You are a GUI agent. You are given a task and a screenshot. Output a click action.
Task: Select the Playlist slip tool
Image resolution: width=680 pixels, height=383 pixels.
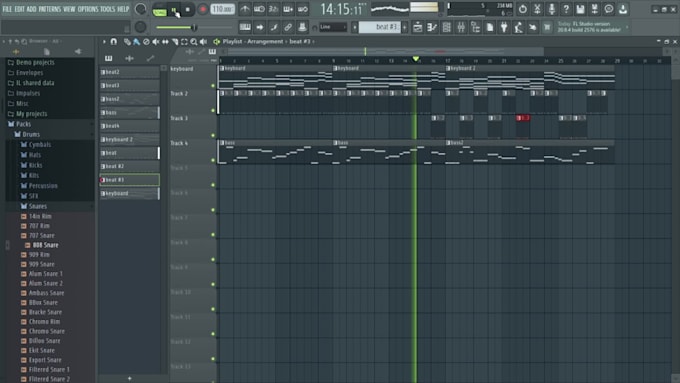pos(165,42)
